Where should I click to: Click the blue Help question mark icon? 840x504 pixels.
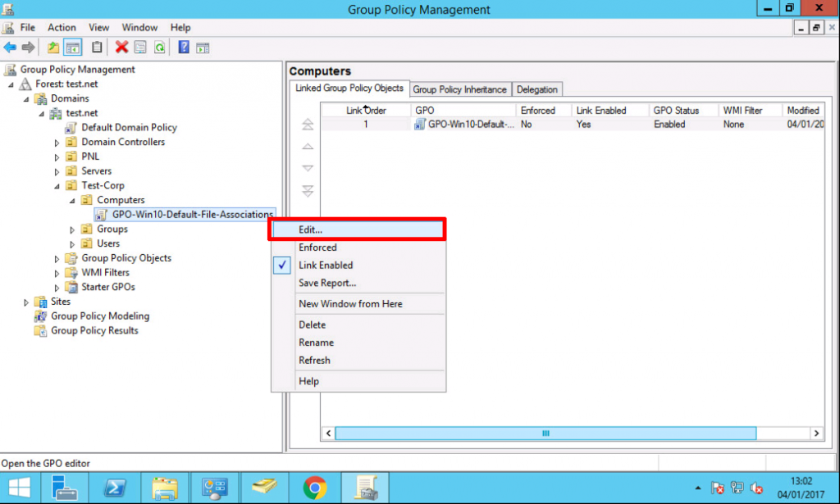click(184, 48)
